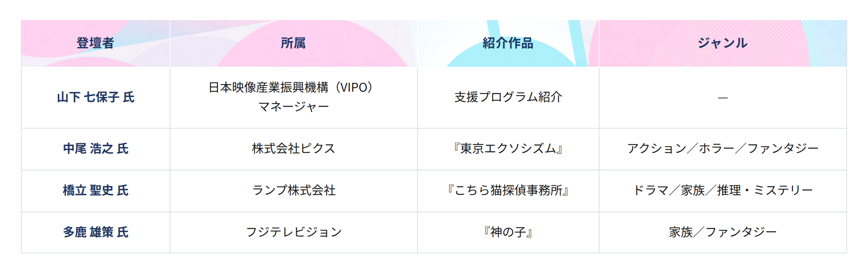Click the マネージャー title line

pos(293,107)
